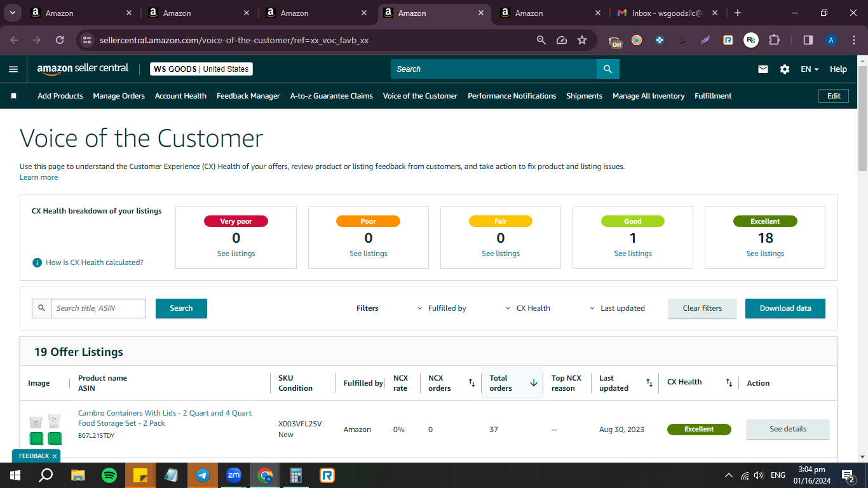Click Download data button
Viewport: 868px width, 488px height.
[785, 308]
